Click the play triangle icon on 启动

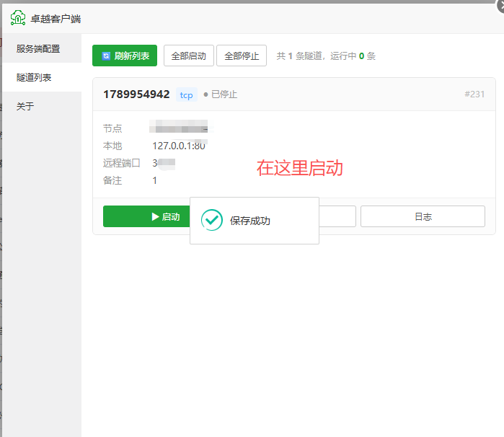155,217
